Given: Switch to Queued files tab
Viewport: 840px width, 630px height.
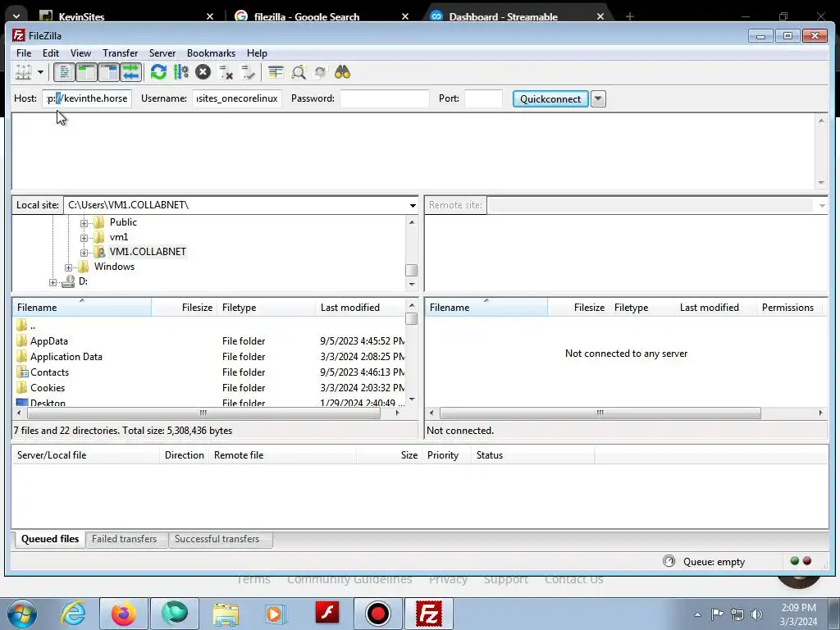Looking at the screenshot, I should click(50, 539).
